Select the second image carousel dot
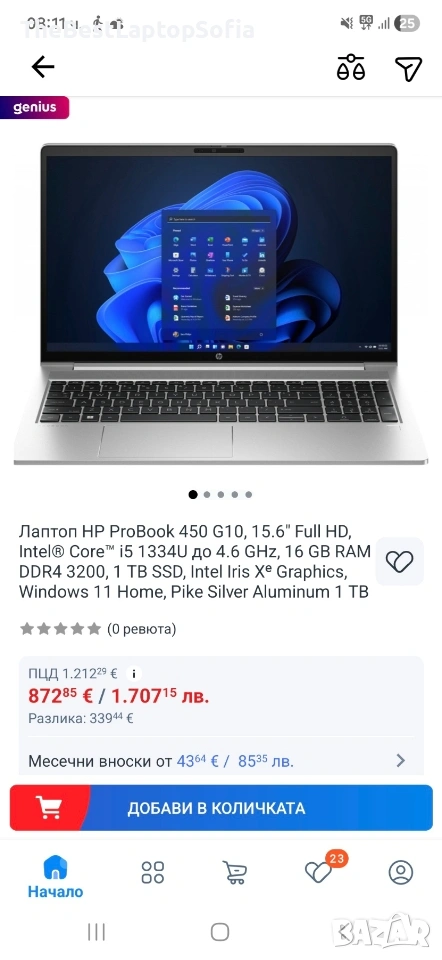The height and width of the screenshot is (960, 442). (207, 495)
